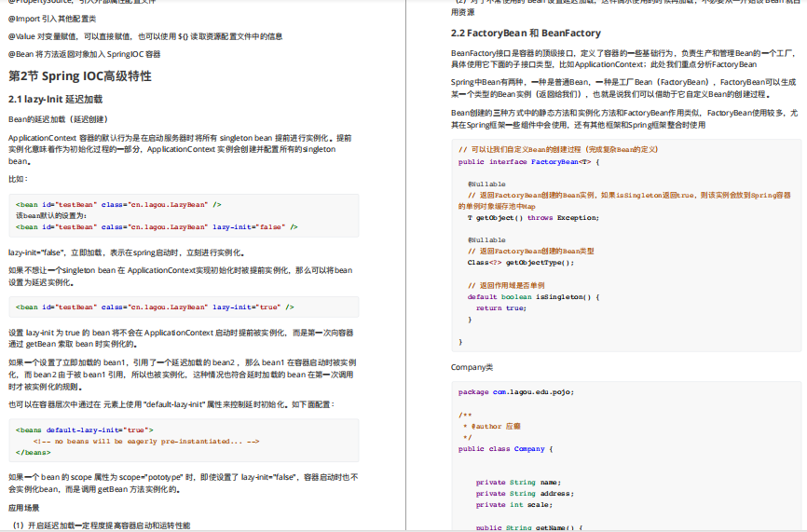Click the code line "private String name;"
The image size is (807, 532).
518,483
